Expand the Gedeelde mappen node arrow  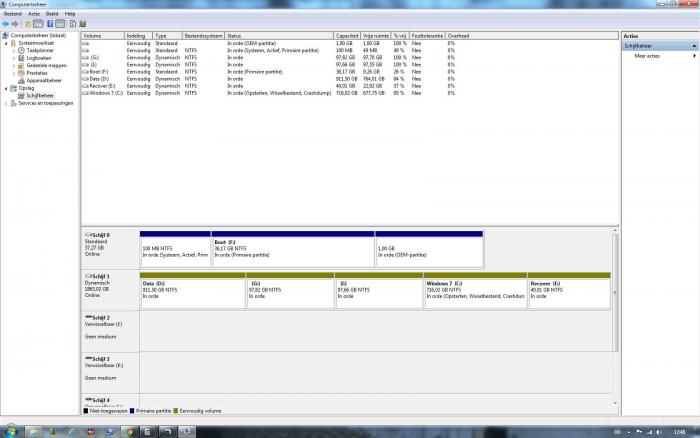click(x=14, y=66)
